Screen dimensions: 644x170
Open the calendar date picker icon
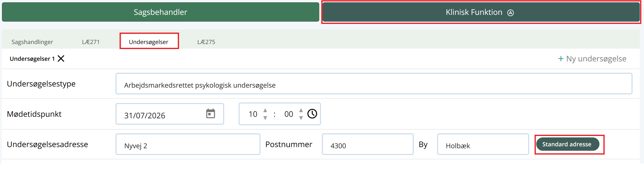tap(210, 113)
